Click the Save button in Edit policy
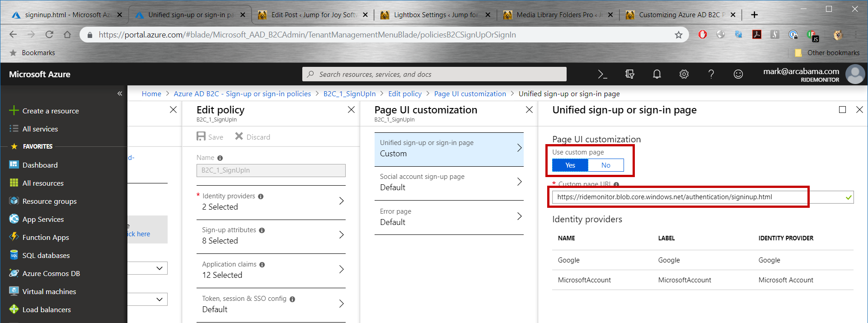This screenshot has height=323, width=868. coord(210,137)
